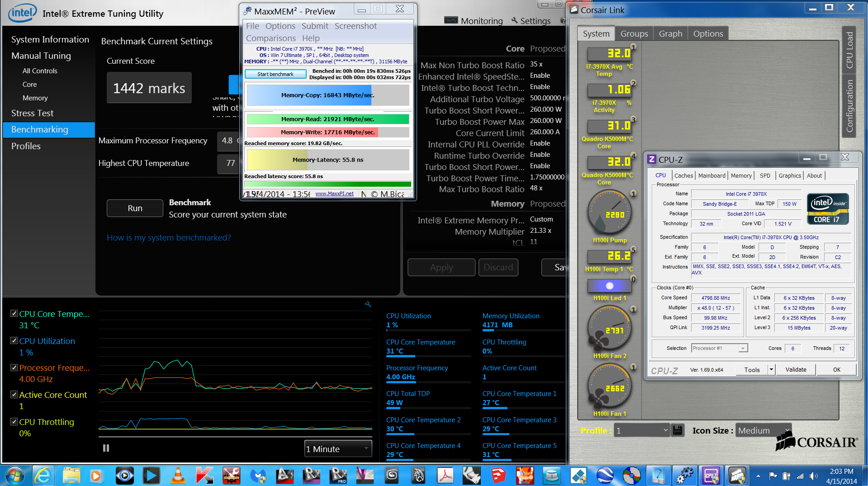
Task: Click the Quadro K5000M Core 32.0 display
Action: point(609,162)
